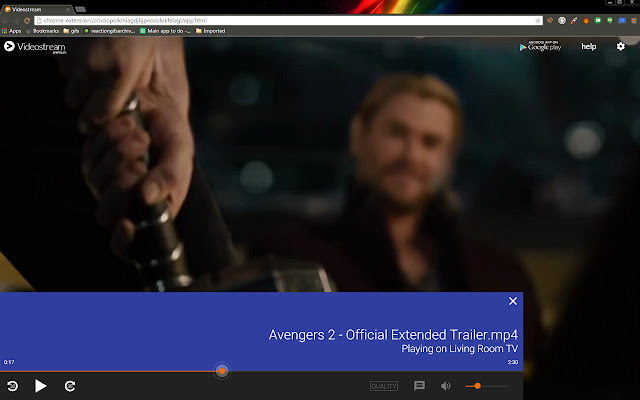This screenshot has height=400, width=640.
Task: Click the Videostream logo
Action: 35,47
